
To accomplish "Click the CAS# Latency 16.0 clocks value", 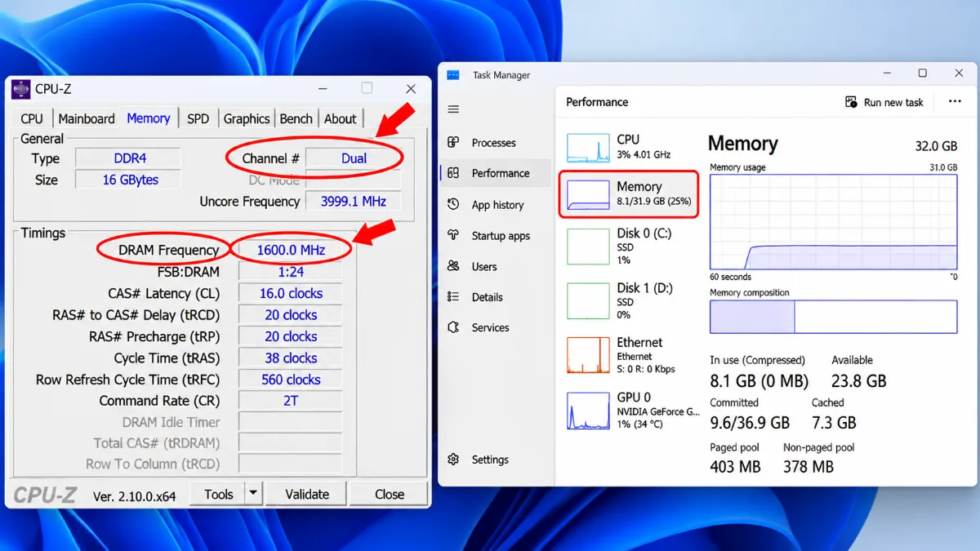I will tap(291, 293).
